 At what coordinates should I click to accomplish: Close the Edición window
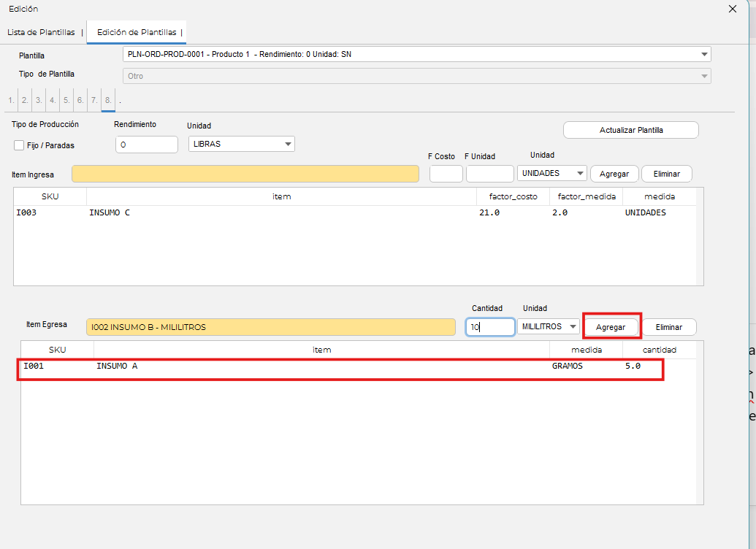(x=733, y=9)
